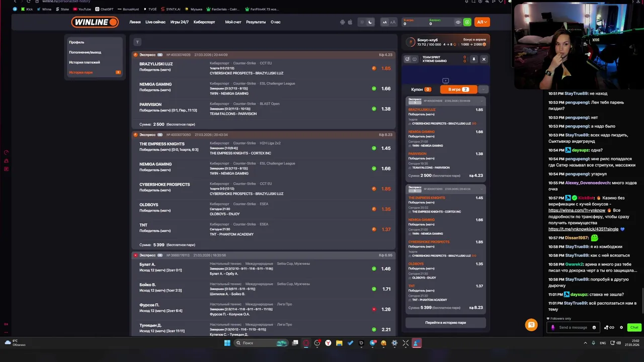
Task: Click the chat Send a message field
Action: pyautogui.click(x=573, y=327)
